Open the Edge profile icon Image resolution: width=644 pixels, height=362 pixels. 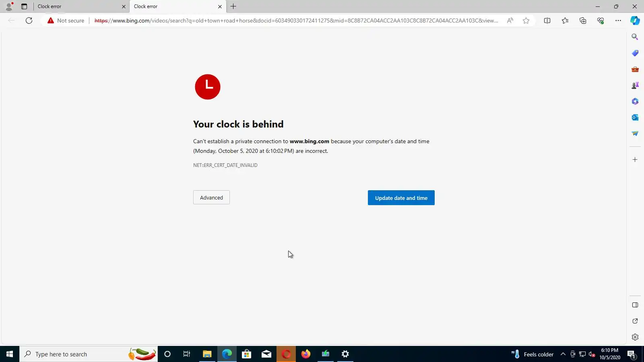9,6
